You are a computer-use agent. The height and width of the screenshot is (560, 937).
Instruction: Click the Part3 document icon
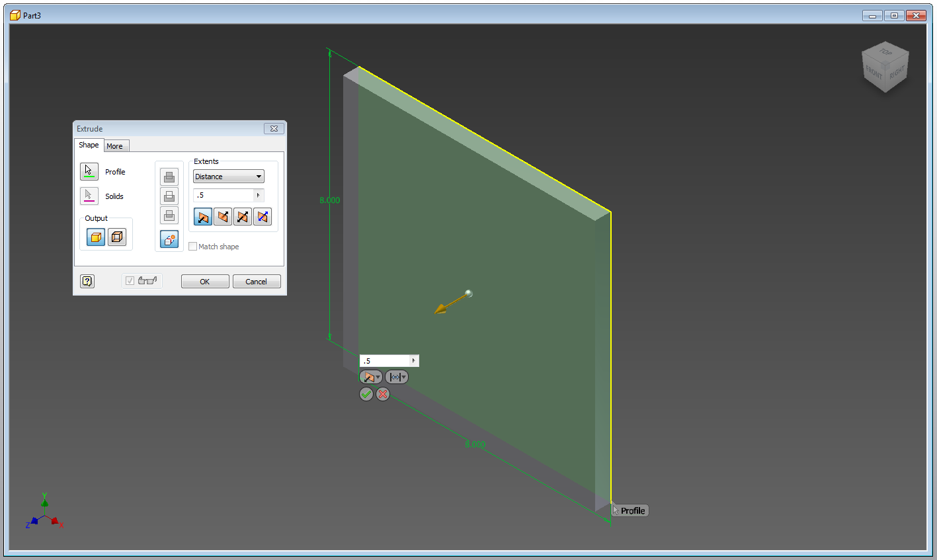point(15,15)
